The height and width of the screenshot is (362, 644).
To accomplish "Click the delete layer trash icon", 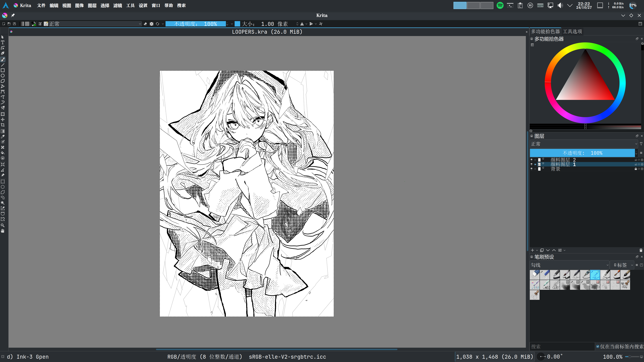I will point(641,250).
